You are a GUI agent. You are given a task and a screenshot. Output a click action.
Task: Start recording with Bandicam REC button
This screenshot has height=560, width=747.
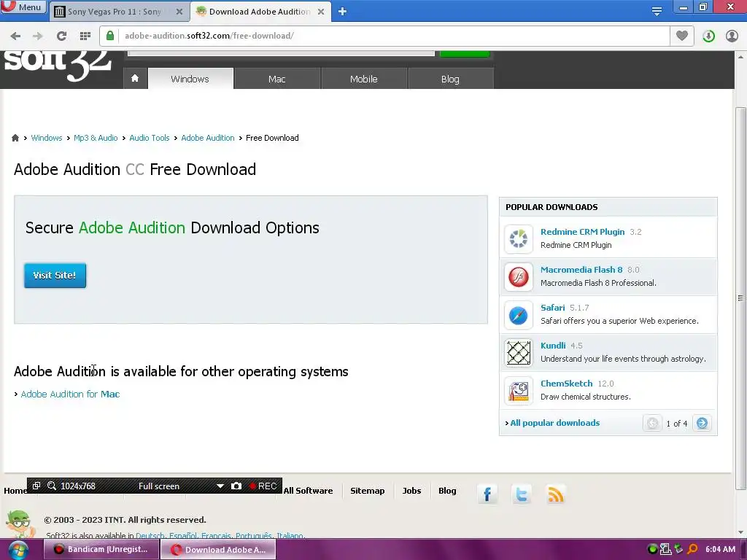263,486
